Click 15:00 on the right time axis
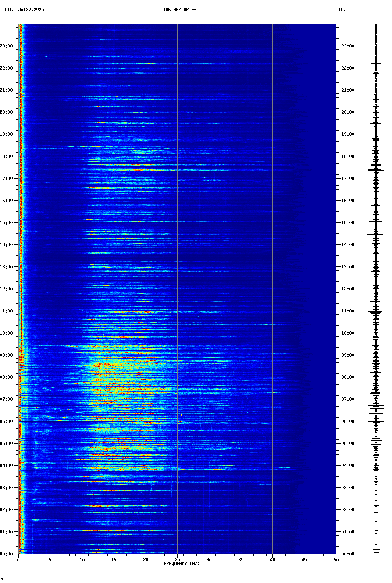This screenshot has width=392, height=583. pyautogui.click(x=348, y=223)
